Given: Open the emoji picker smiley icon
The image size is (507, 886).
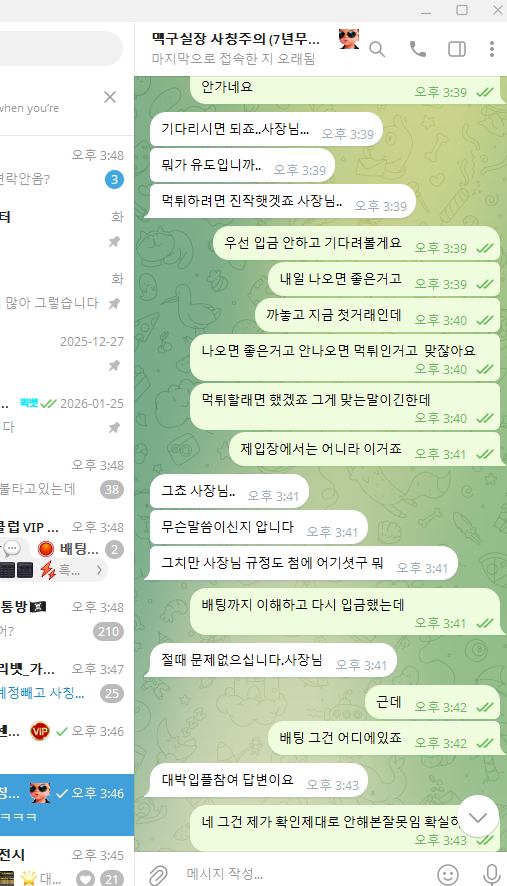Looking at the screenshot, I should pos(448,875).
